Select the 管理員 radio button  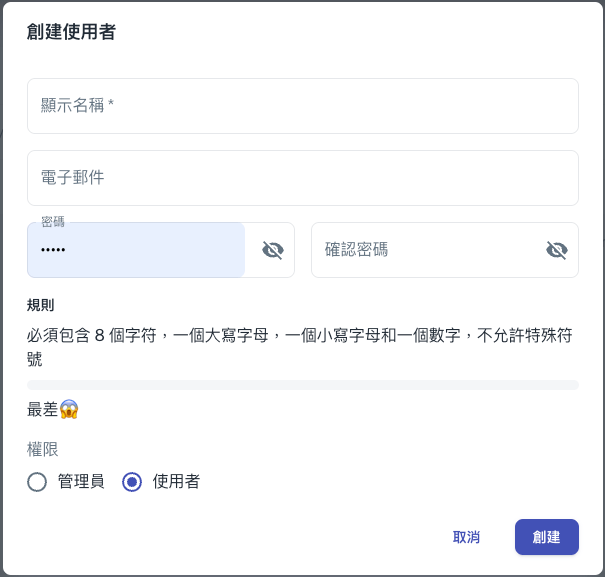[37, 482]
